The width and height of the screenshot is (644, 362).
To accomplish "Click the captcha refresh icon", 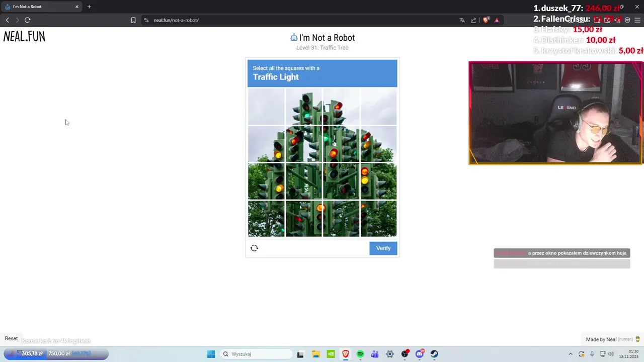I will pyautogui.click(x=254, y=248).
